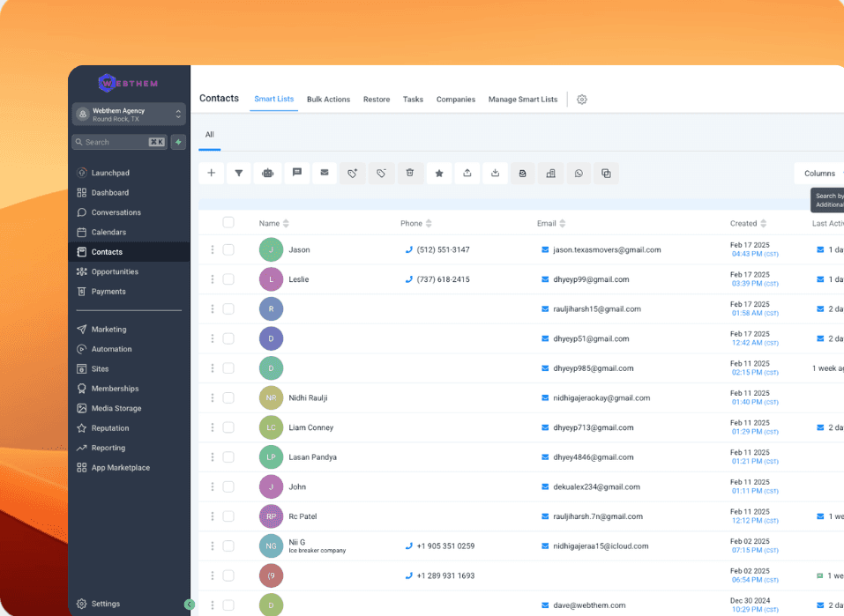Select the checkbox for rauljiharsh15@gmail.com row
The height and width of the screenshot is (616, 844).
point(228,308)
